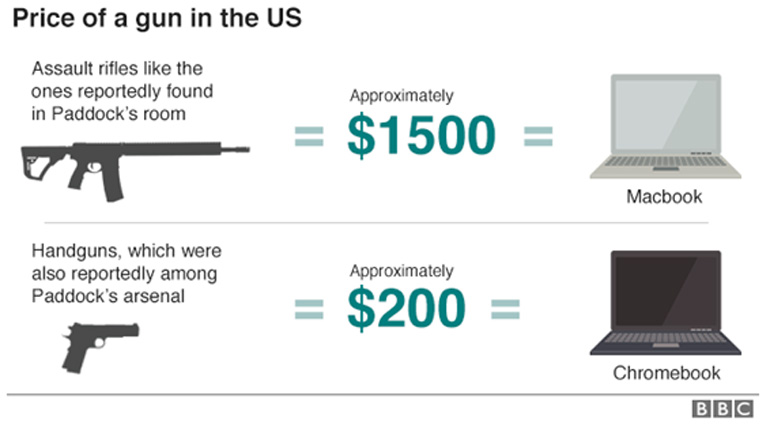Click the equals sign right of $200
The width and height of the screenshot is (770, 433).
pyautogui.click(x=505, y=310)
